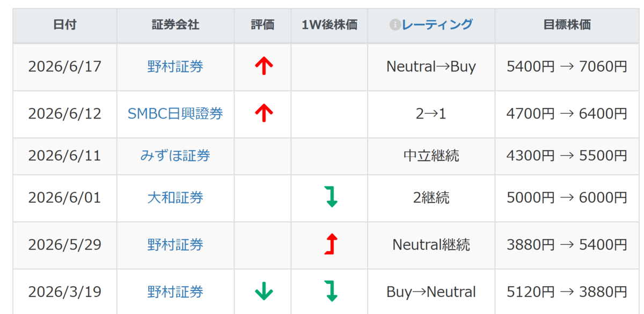Click green 1W後株価 arrow in 2026/3/19 row

point(332,291)
